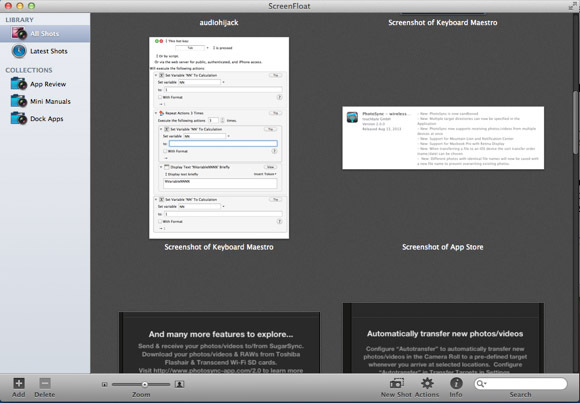Click the vertical scrollbar thumb
Viewport: 580px width, 403px height.
[x=576, y=122]
